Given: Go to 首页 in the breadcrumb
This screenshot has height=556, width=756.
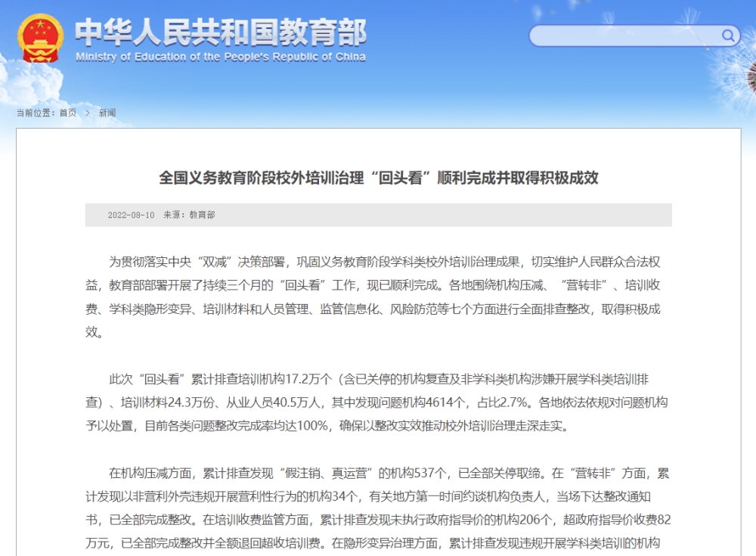Looking at the screenshot, I should pyautogui.click(x=68, y=113).
